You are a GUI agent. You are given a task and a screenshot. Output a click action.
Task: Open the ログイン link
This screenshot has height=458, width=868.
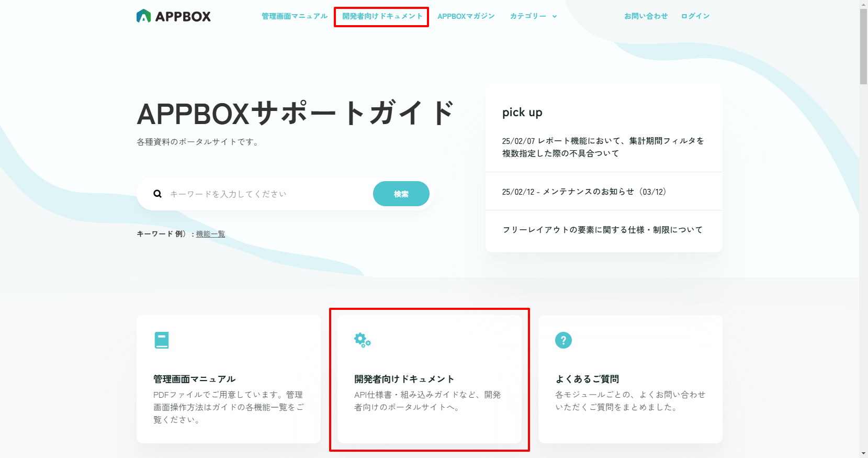coord(695,16)
